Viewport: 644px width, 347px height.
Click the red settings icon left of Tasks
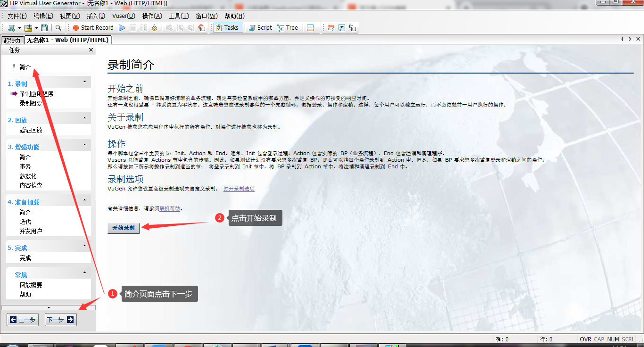coord(202,28)
